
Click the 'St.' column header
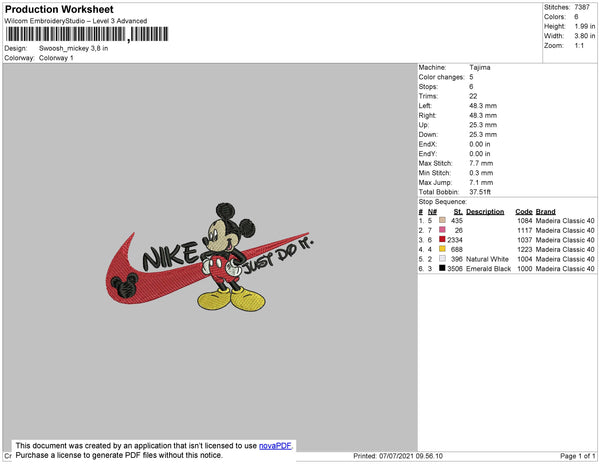tap(458, 212)
